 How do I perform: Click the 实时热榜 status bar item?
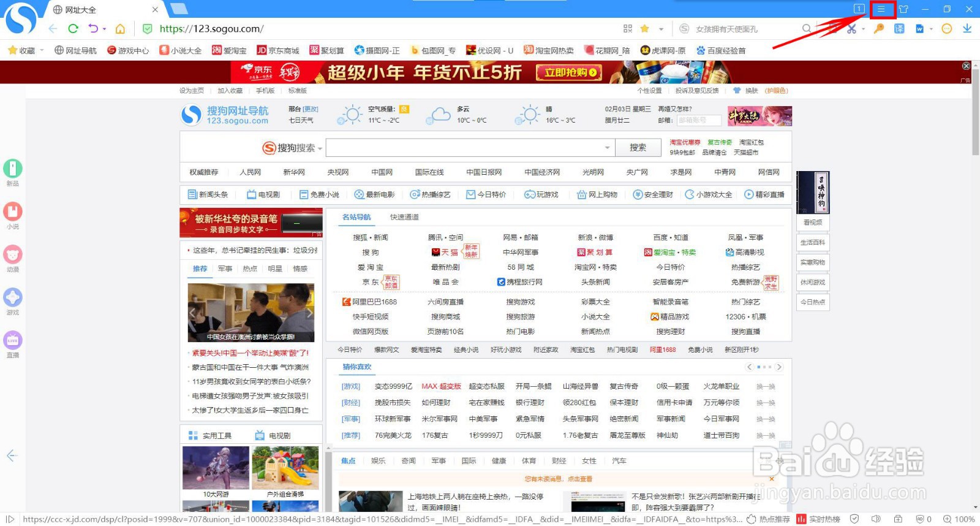(x=819, y=519)
